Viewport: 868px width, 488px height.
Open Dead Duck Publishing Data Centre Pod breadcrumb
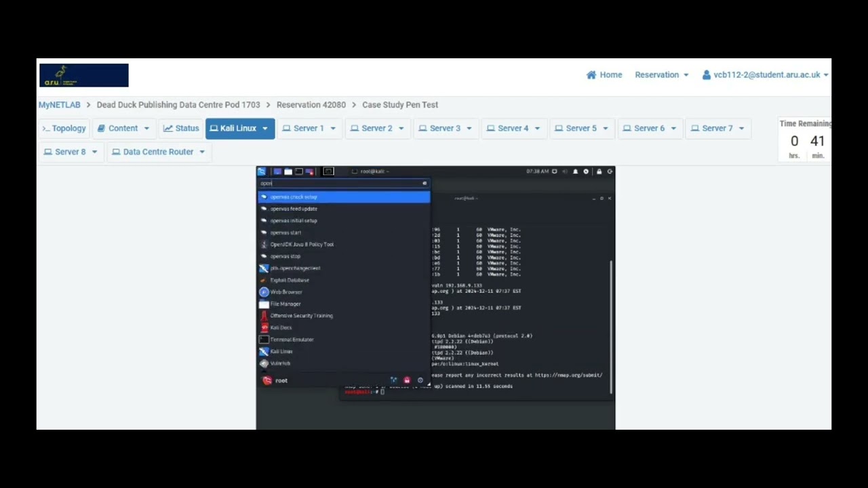pos(178,105)
